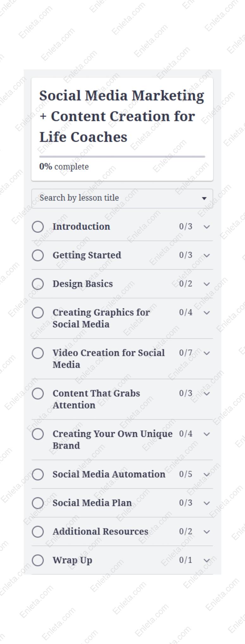The image size is (245, 644).
Task: Click the Content That Grabs Attention circle
Action: point(38,393)
